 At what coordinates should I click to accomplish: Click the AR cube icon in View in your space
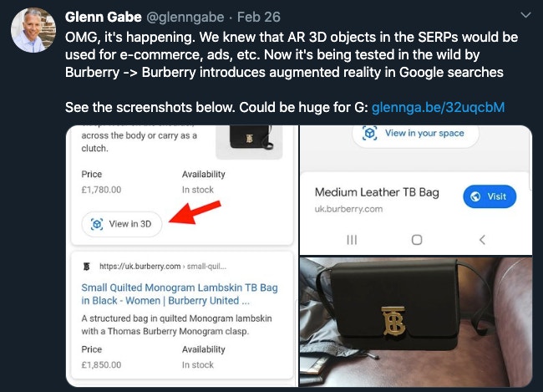pyautogui.click(x=369, y=133)
